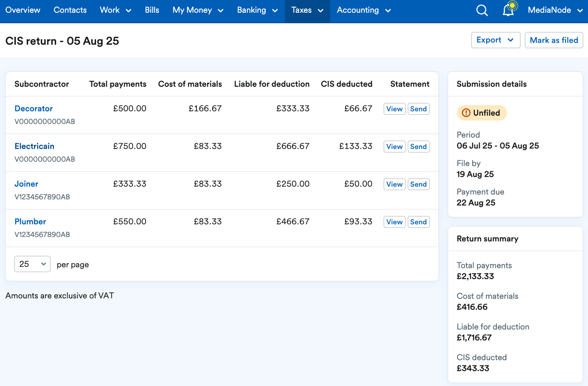Select the Overview tab

[23, 10]
